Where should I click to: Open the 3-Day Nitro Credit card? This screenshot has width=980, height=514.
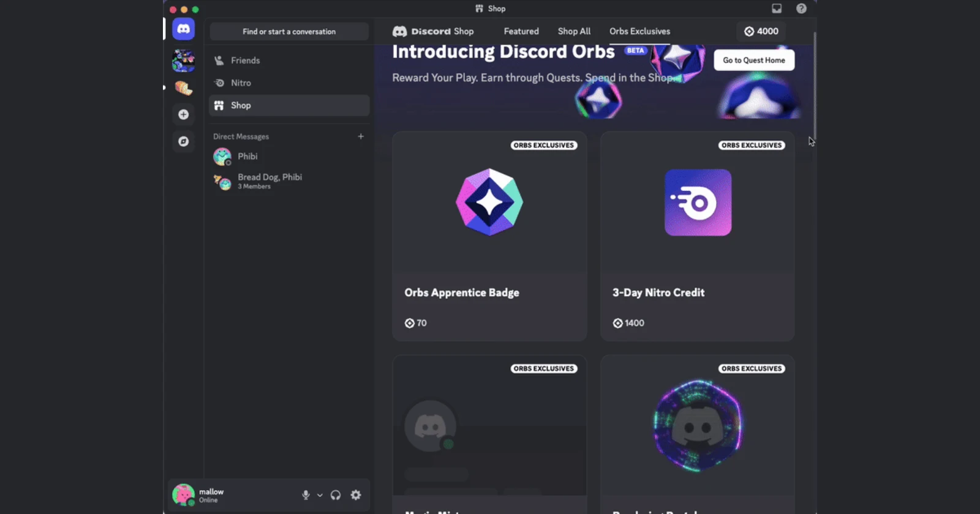pos(698,236)
